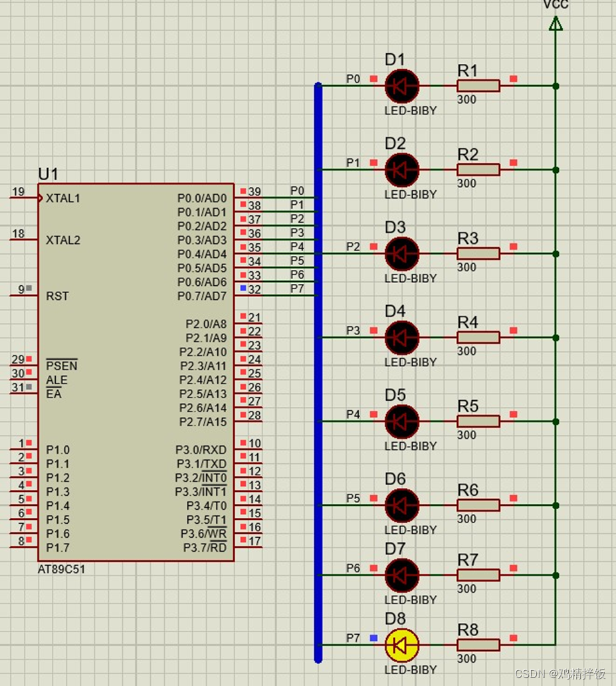Image resolution: width=616 pixels, height=686 pixels.
Task: Click the 300 value under R1
Action: tap(466, 99)
